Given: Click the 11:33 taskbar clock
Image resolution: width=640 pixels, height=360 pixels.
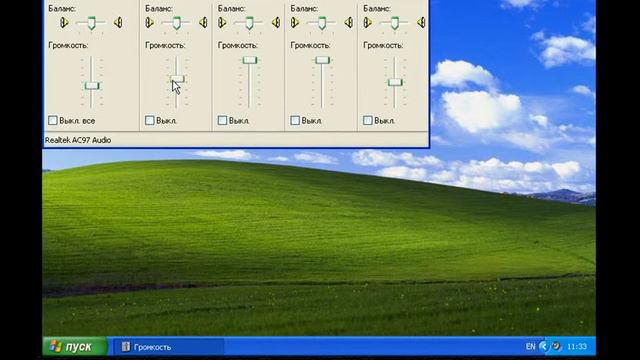Looking at the screenshot, I should click(577, 347).
